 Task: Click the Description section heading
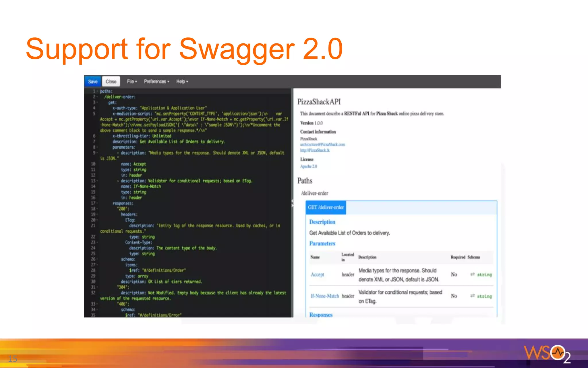point(322,222)
